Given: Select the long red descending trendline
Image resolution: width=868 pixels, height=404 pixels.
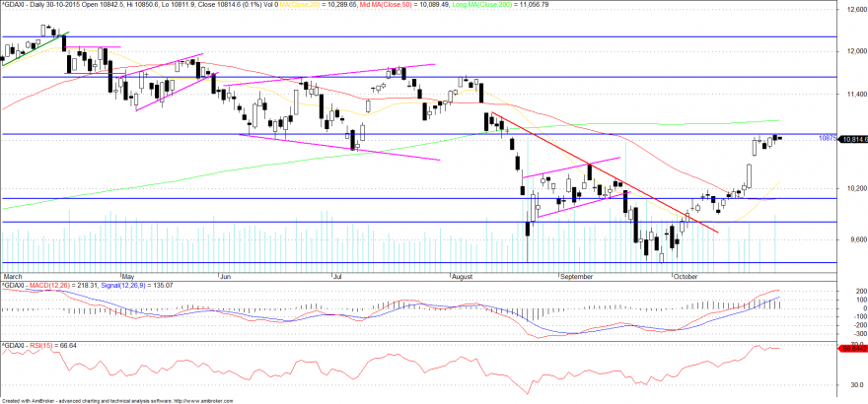Looking at the screenshot, I should tap(605, 172).
